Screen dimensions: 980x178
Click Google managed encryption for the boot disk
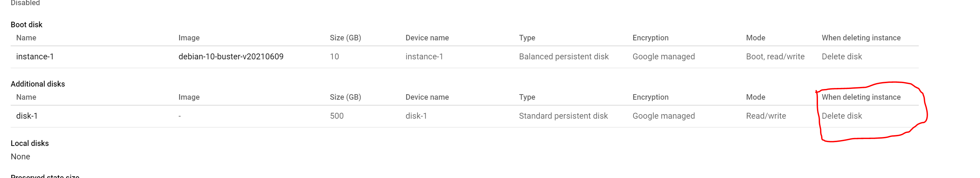[x=663, y=57]
